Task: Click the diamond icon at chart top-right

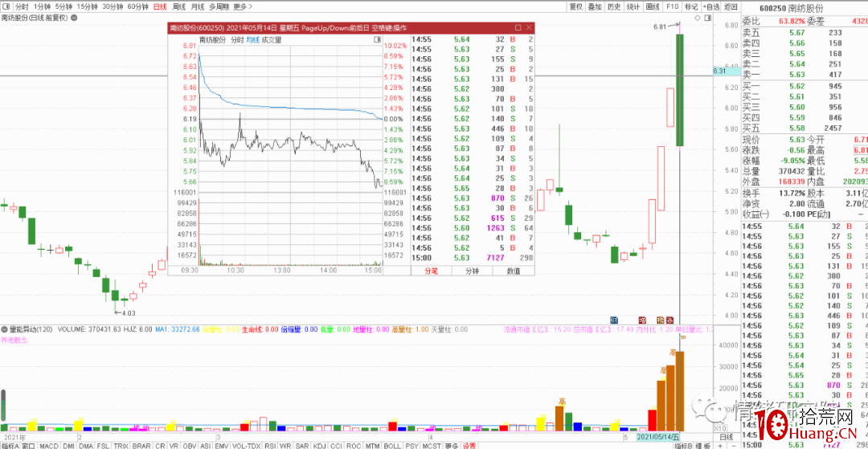Action: tap(698, 18)
